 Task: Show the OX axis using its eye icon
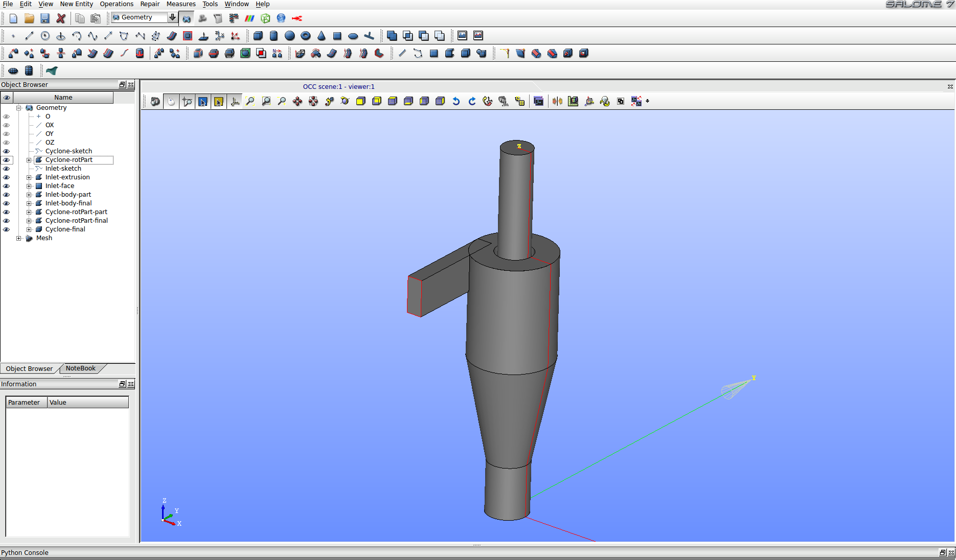[x=7, y=125]
